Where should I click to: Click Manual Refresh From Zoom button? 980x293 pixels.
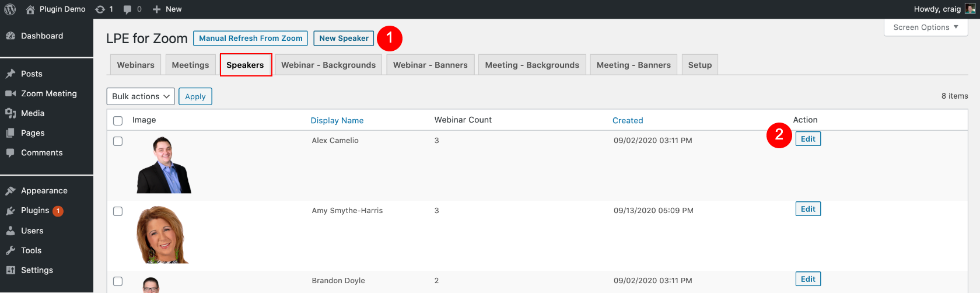tap(250, 38)
